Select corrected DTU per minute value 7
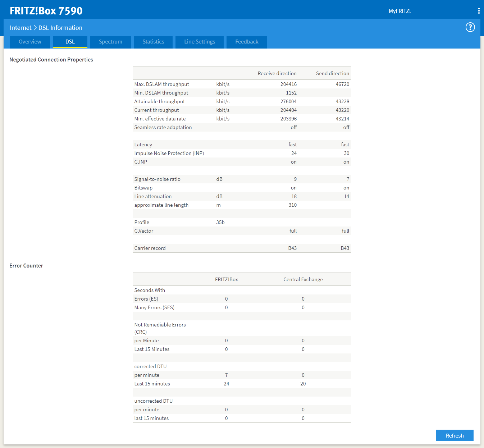This screenshot has height=448, width=484. (226, 375)
